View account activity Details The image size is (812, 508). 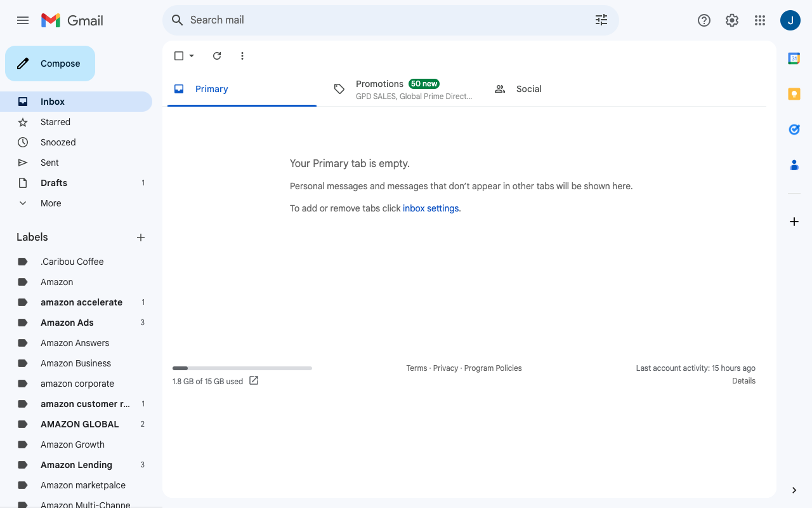[743, 381]
